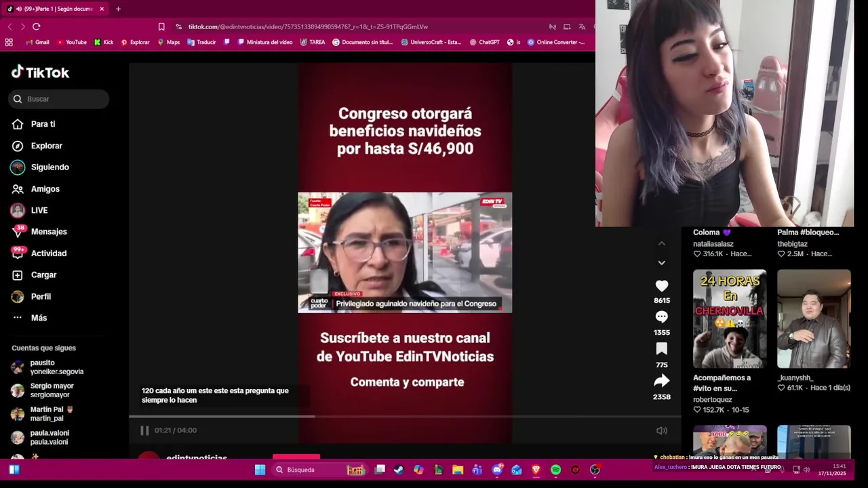Screen dimensions: 868x488
Task: Open followed account Sergio mayor
Action: pyautogui.click(x=43, y=390)
